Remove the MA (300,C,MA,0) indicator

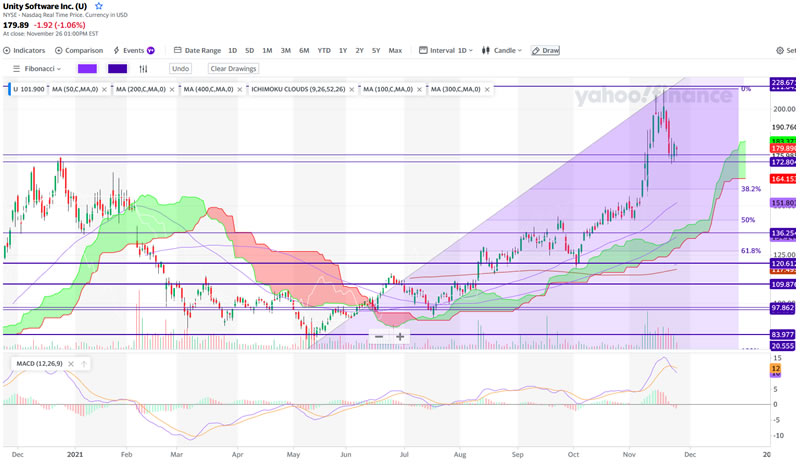pos(487,89)
